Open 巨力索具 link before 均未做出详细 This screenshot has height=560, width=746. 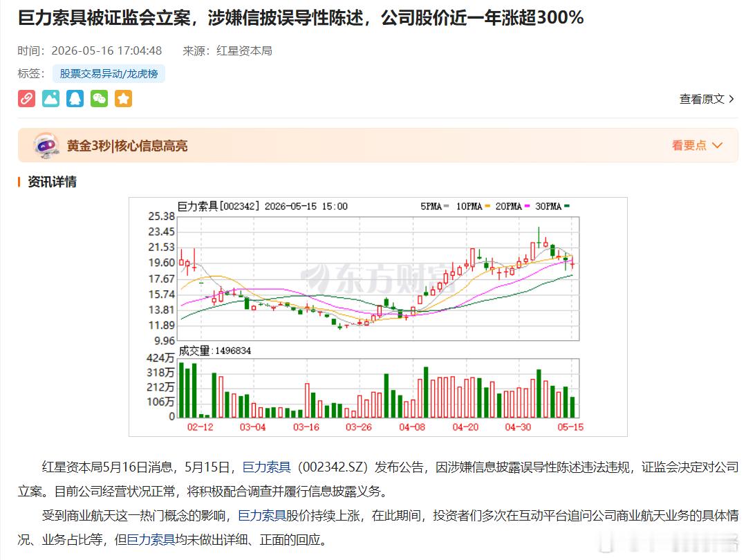[x=151, y=540]
